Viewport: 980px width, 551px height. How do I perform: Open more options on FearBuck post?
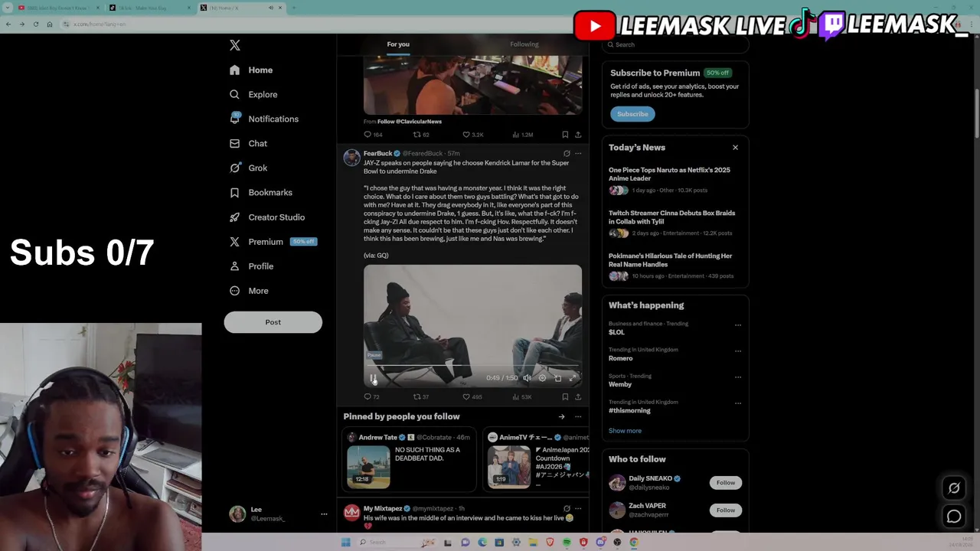coord(578,153)
